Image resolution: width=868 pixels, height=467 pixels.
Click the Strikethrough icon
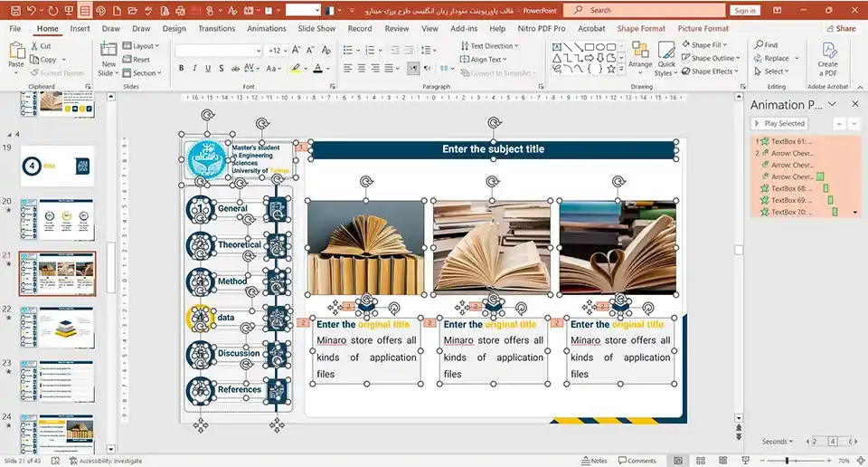point(235,68)
